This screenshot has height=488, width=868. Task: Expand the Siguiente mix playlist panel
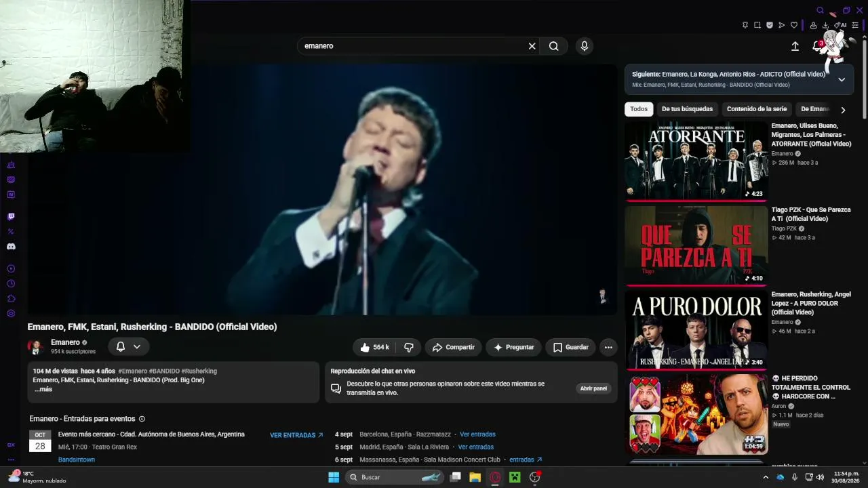point(842,79)
